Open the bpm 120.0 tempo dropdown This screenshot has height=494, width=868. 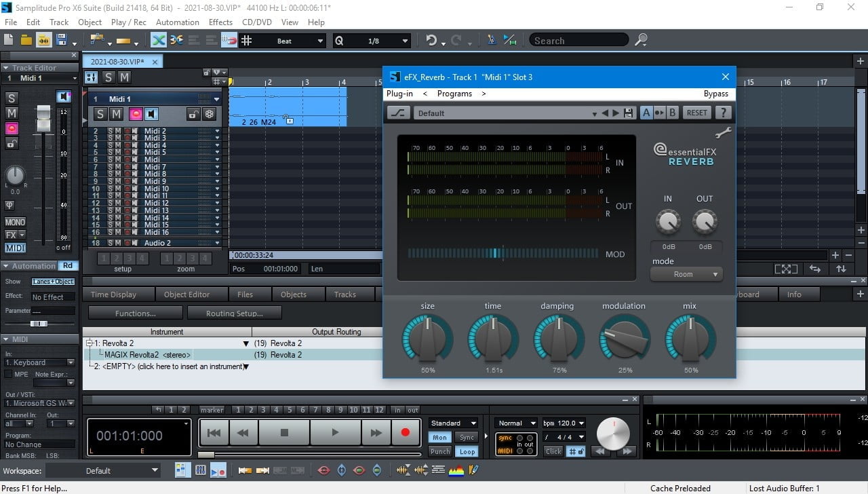coord(563,423)
